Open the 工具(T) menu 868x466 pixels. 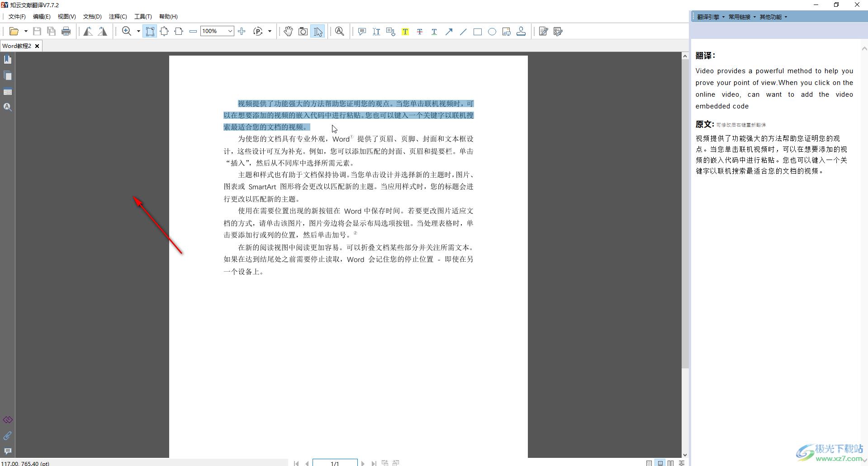click(x=143, y=16)
